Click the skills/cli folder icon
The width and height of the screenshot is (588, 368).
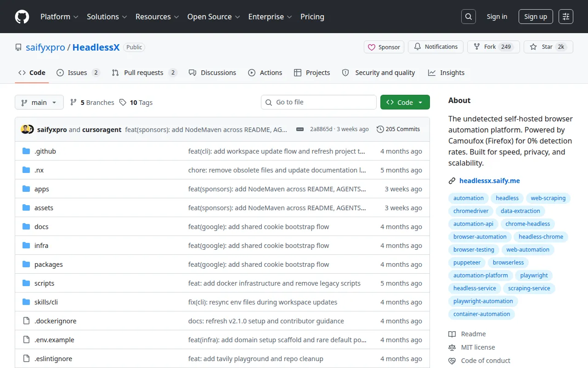click(26, 302)
